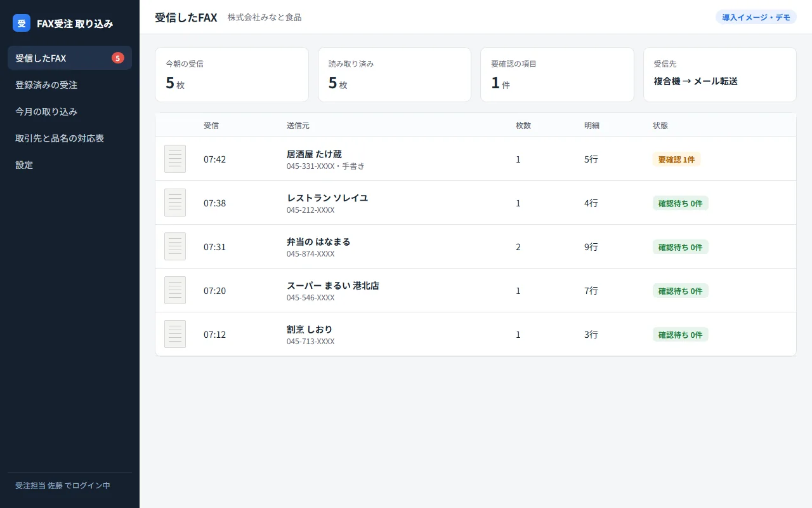812x508 pixels.
Task: Select the 受信先 summary card
Action: coord(720,74)
